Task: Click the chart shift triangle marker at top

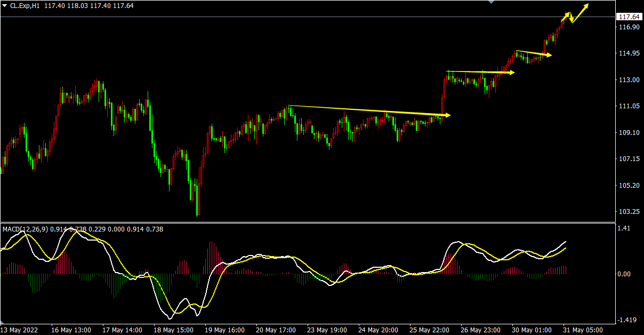Action: (x=491, y=2)
